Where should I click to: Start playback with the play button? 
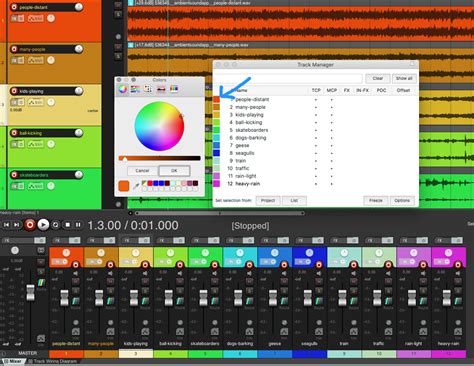pos(43,225)
